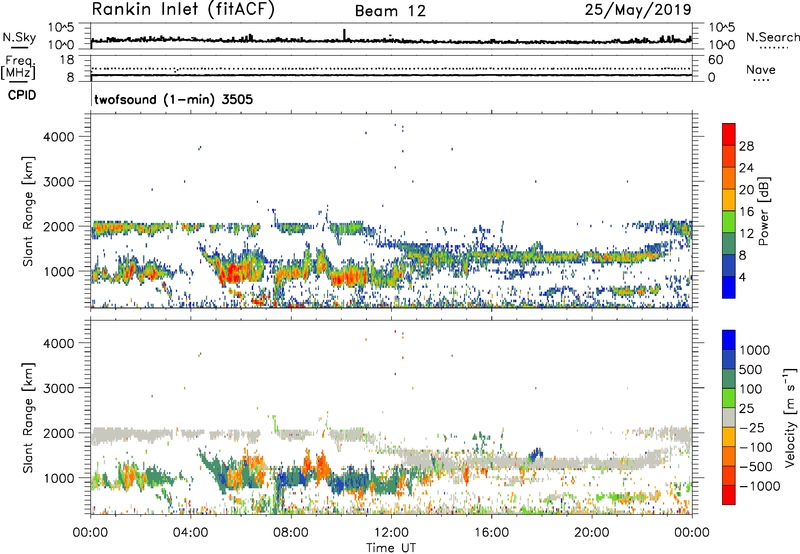The image size is (800, 554).
Task: Click '3000' on the velocity panel range axis
Action: pos(58,388)
